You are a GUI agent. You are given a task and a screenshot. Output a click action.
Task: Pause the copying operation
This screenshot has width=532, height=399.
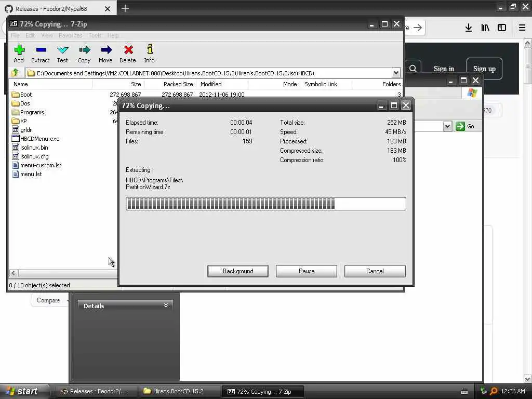(307, 271)
